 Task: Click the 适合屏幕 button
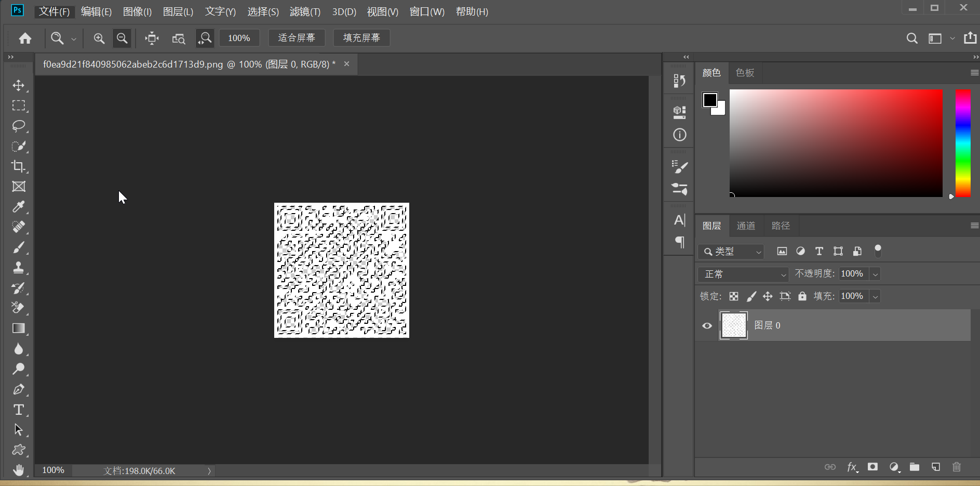(297, 38)
